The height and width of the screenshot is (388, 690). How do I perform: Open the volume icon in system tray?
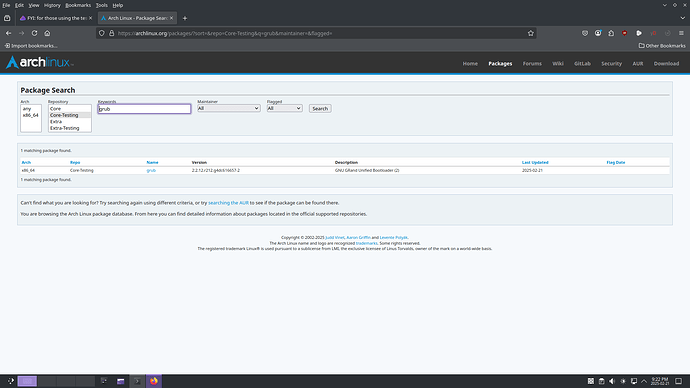coord(612,381)
